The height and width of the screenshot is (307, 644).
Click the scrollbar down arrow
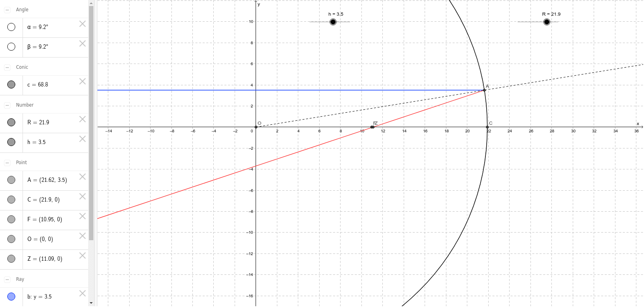tap(91, 303)
